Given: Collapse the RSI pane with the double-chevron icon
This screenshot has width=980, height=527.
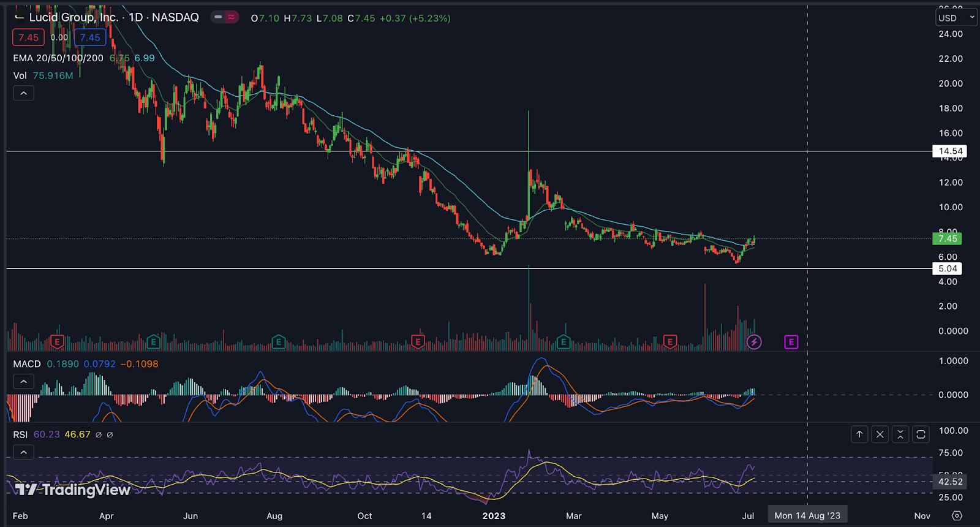Looking at the screenshot, I should tap(900, 434).
